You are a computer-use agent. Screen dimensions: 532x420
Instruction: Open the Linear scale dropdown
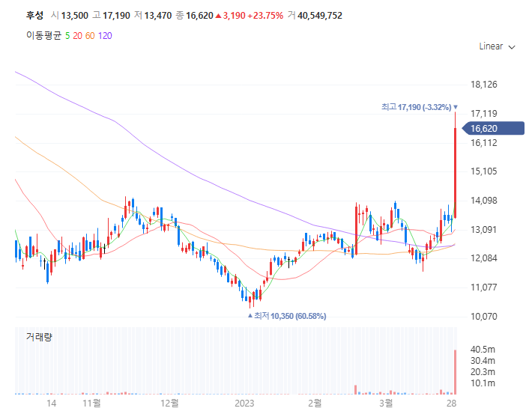tap(497, 46)
